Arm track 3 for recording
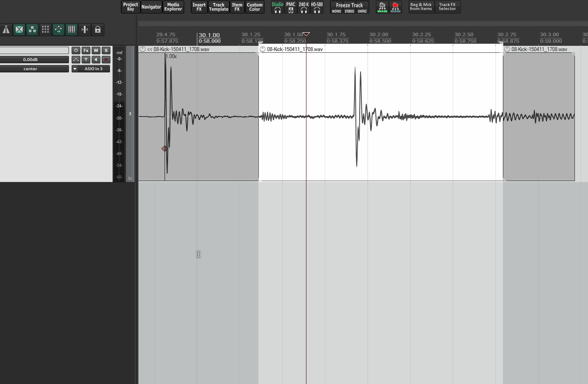The width and height of the screenshot is (588, 384). click(106, 60)
